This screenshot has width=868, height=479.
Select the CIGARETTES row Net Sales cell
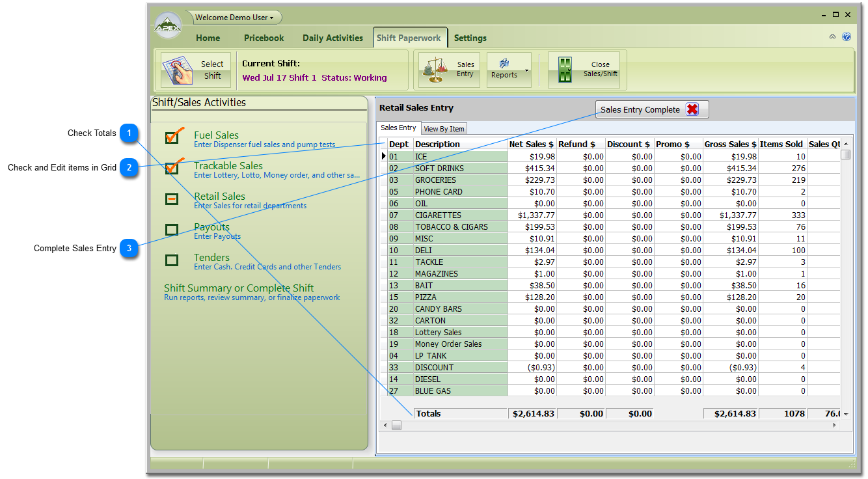532,215
